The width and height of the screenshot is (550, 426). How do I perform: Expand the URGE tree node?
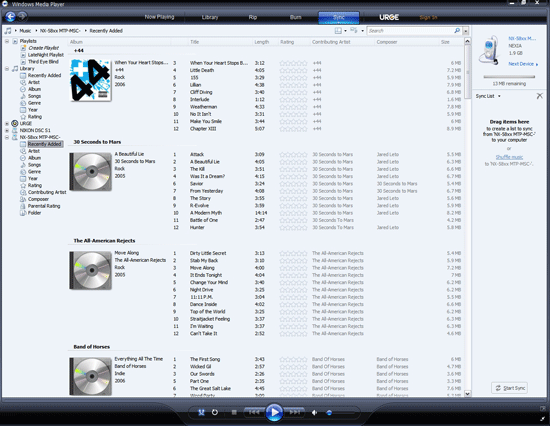click(7, 124)
